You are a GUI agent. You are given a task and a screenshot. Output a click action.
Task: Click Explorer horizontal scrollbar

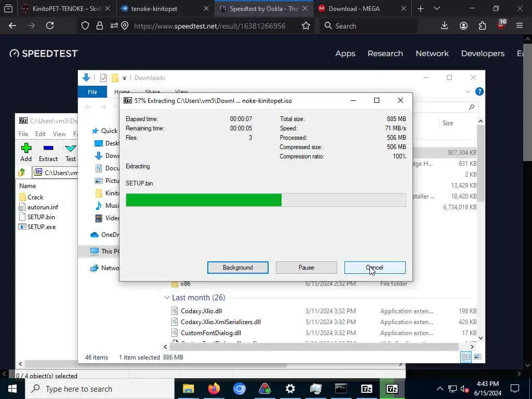pyautogui.click(x=314, y=347)
